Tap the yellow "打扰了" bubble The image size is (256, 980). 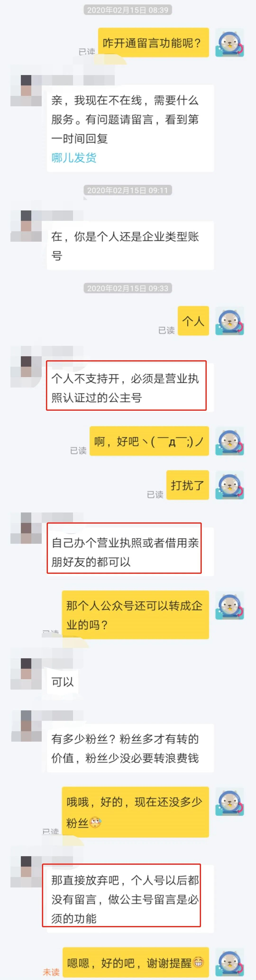187,485
